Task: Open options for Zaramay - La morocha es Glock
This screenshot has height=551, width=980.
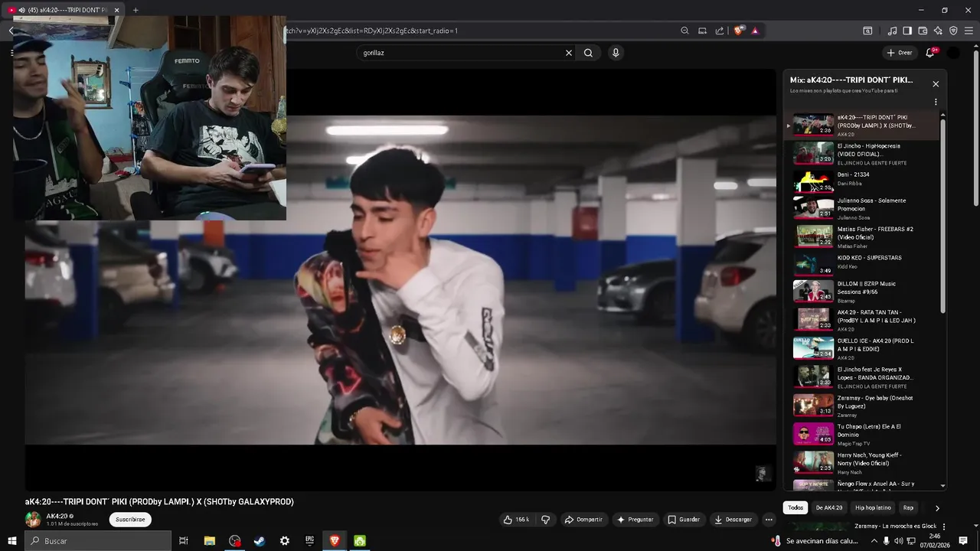Action: pos(944,527)
